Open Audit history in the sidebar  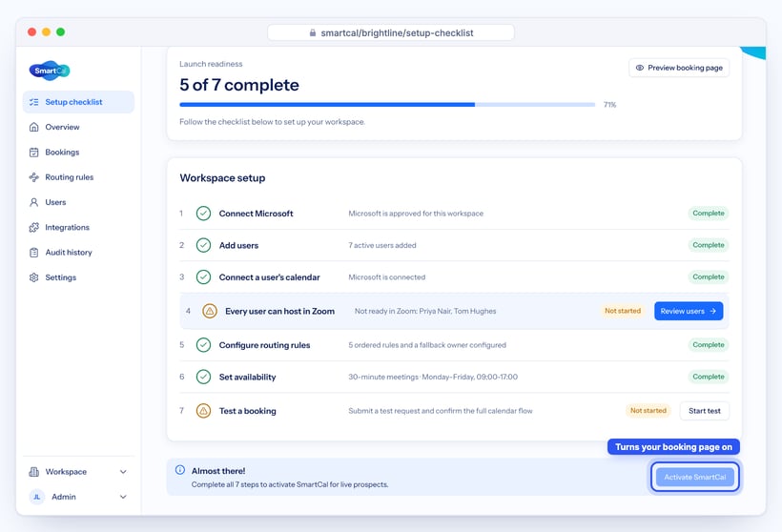tap(78, 253)
